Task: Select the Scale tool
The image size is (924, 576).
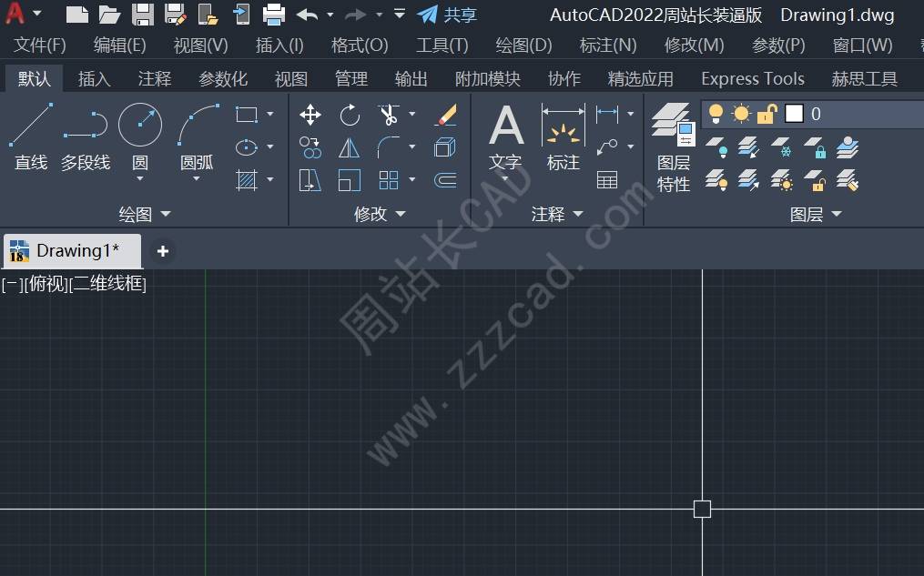Action: [x=350, y=180]
